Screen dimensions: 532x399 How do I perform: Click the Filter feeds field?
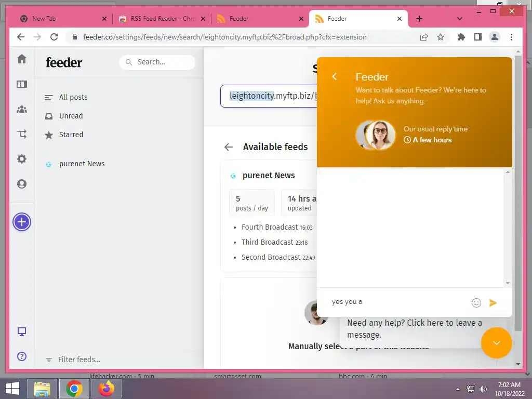click(x=79, y=360)
